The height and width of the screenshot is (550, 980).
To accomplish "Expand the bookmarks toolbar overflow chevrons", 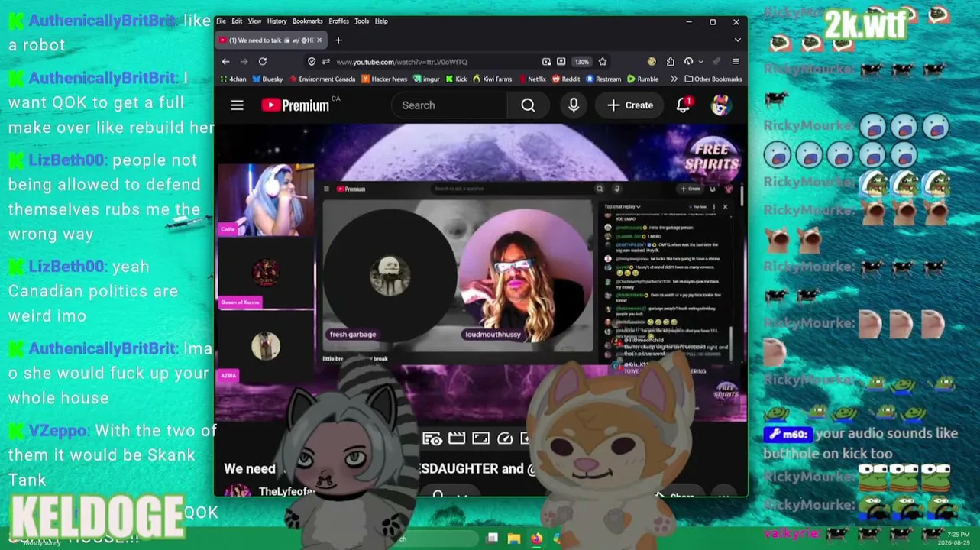I will [x=674, y=79].
